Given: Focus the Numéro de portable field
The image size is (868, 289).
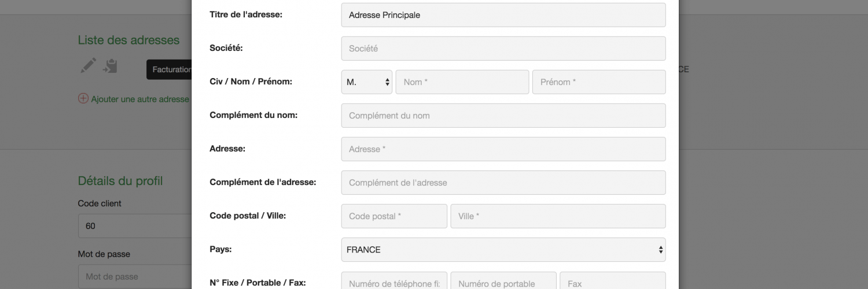Looking at the screenshot, I should [x=503, y=283].
